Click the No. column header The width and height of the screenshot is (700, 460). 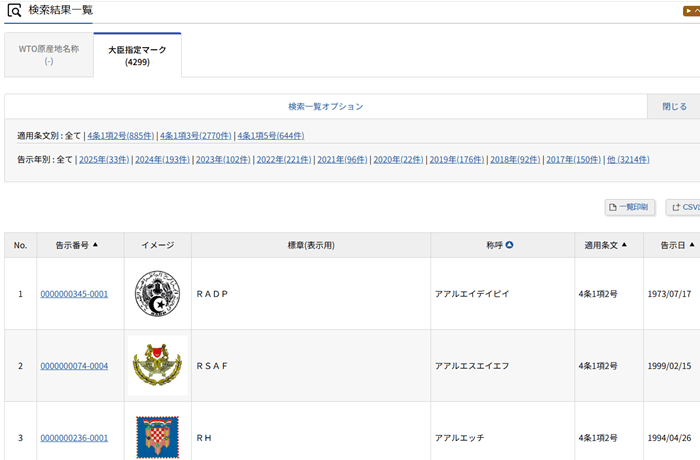21,245
